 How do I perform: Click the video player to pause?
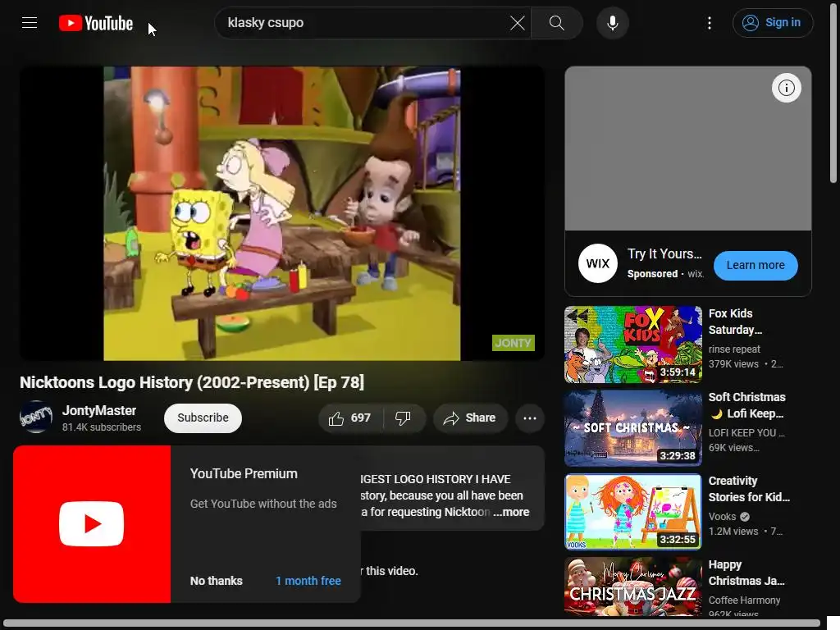(282, 213)
